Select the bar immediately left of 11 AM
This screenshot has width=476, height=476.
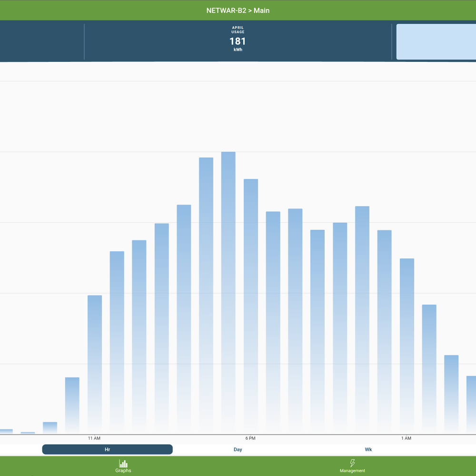[72, 405]
